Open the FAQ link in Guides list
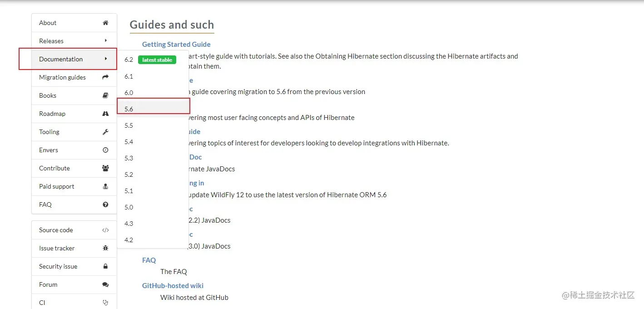The image size is (644, 309). point(149,260)
